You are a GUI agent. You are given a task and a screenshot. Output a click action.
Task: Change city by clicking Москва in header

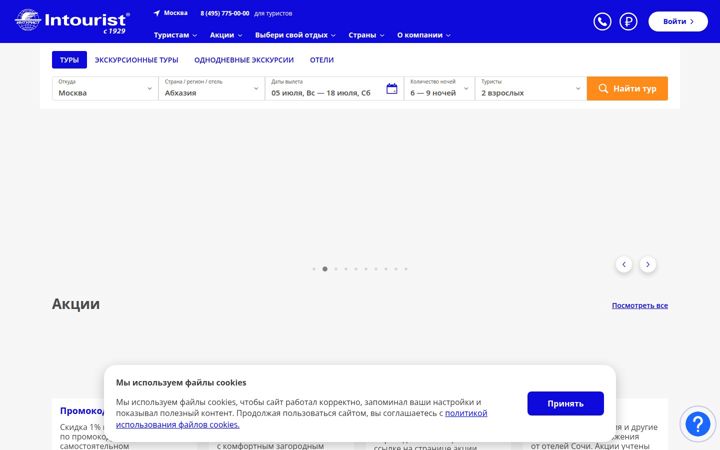tap(175, 13)
